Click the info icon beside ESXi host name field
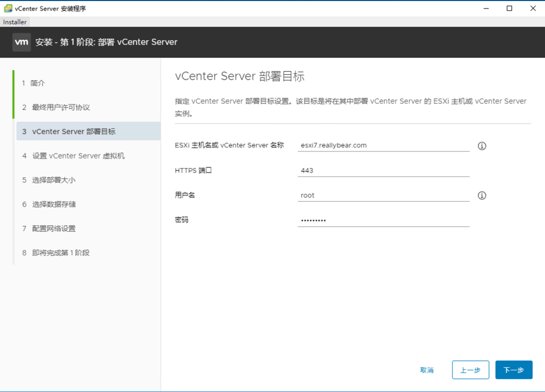Screen dimensions: 545x392 (482, 146)
